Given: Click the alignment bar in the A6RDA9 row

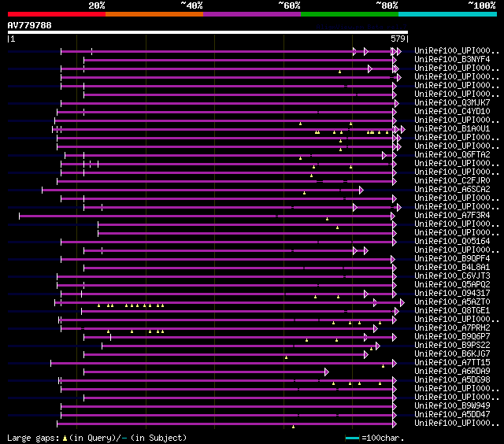Looking at the screenshot, I should point(205,372).
